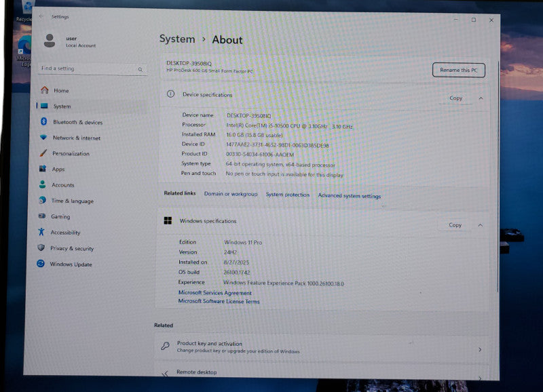543x392 pixels.
Task: Click System in the breadcrumb
Action: [x=177, y=39]
